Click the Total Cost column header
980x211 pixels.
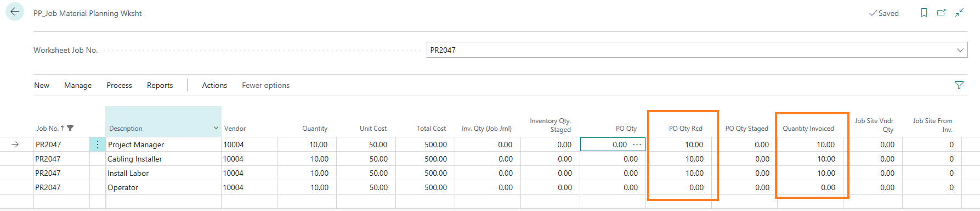pos(431,129)
